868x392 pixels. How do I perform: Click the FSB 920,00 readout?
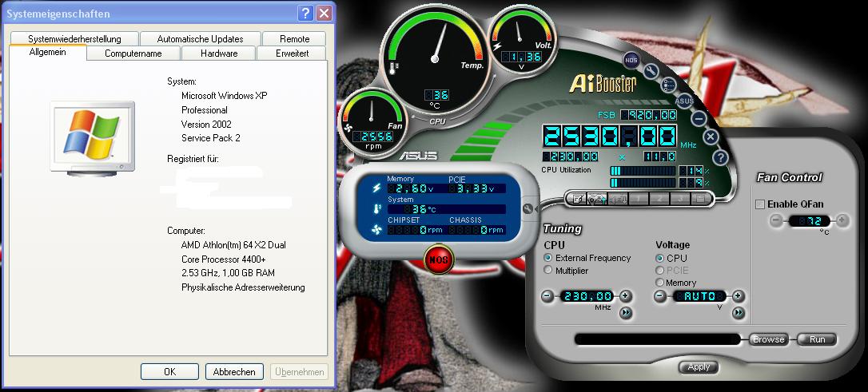[x=648, y=114]
